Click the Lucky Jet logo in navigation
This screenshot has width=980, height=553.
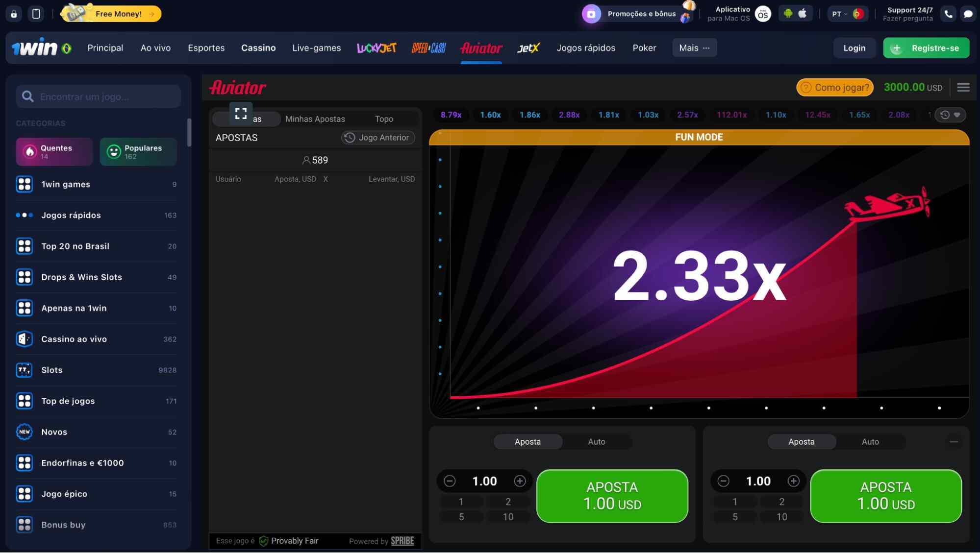click(377, 48)
